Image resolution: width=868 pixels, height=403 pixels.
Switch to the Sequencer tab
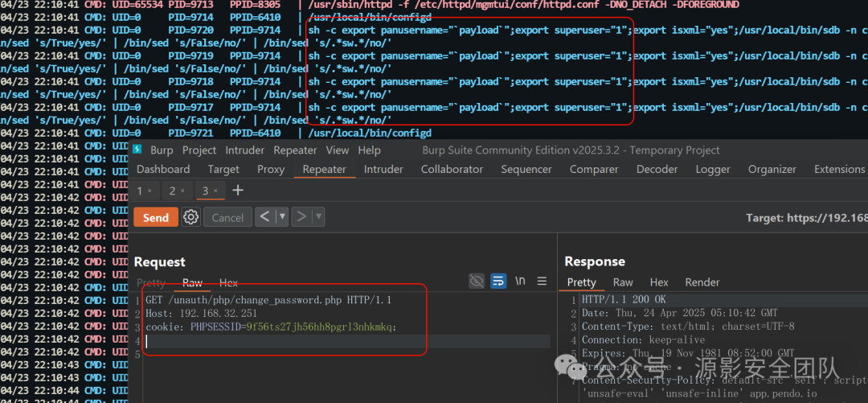(526, 169)
